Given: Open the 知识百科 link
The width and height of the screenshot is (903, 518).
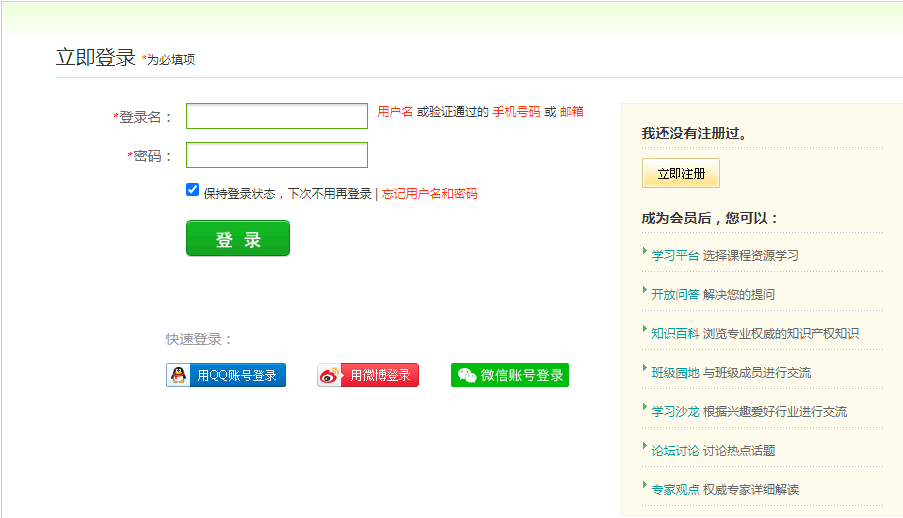Looking at the screenshot, I should click(x=675, y=333).
